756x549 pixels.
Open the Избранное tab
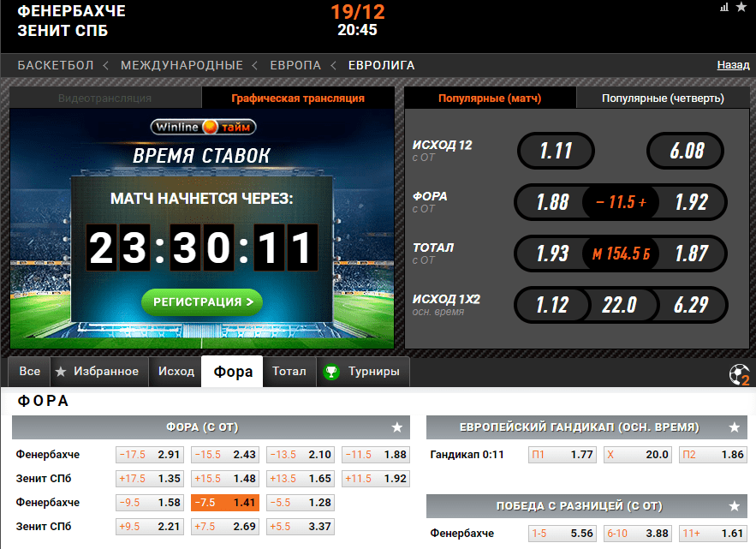coord(99,372)
